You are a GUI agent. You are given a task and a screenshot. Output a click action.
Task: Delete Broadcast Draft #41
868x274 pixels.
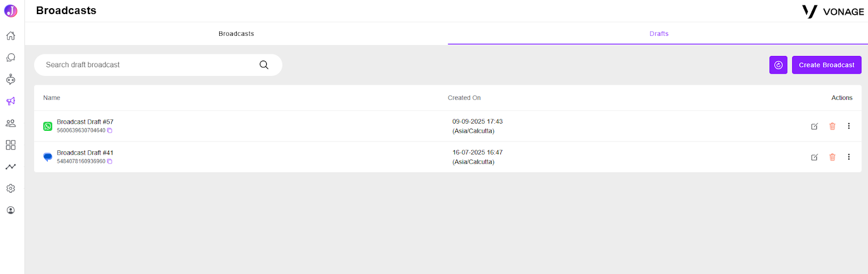pos(832,157)
